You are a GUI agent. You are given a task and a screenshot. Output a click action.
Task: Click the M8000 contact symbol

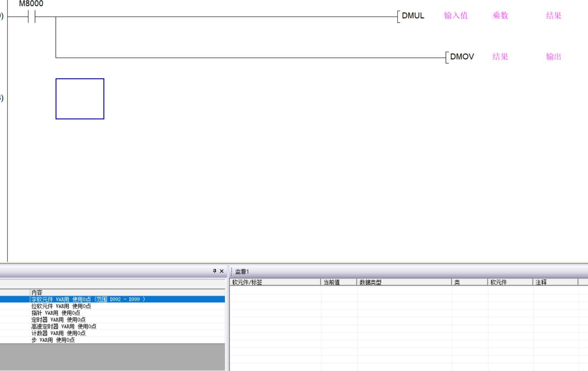coord(32,17)
